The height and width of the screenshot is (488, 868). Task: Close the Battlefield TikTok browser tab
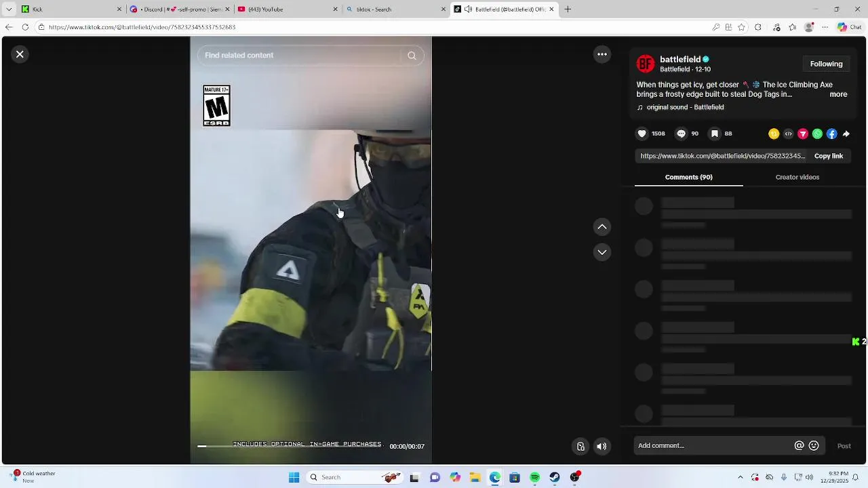point(551,9)
